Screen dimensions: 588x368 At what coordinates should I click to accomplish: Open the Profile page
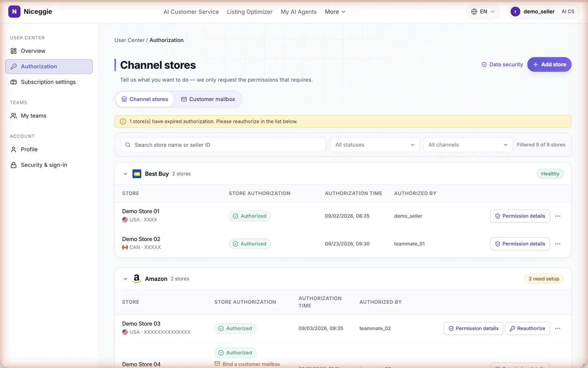[49, 149]
